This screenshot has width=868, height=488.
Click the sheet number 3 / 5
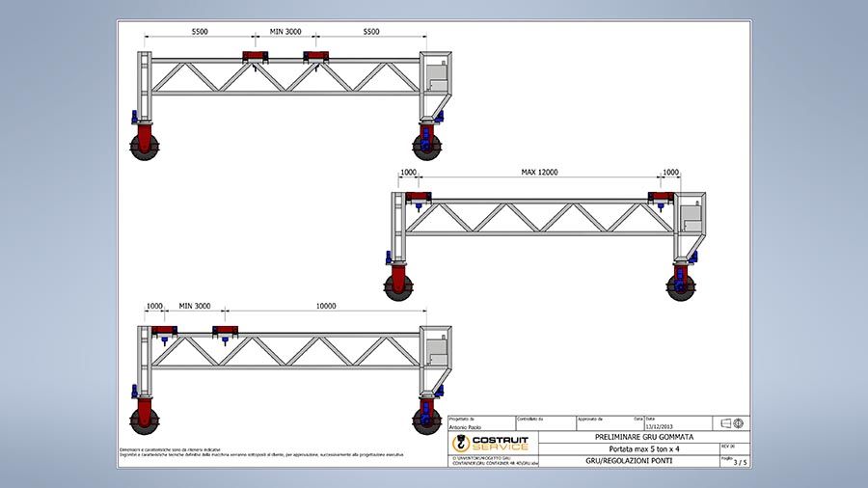coord(740,462)
